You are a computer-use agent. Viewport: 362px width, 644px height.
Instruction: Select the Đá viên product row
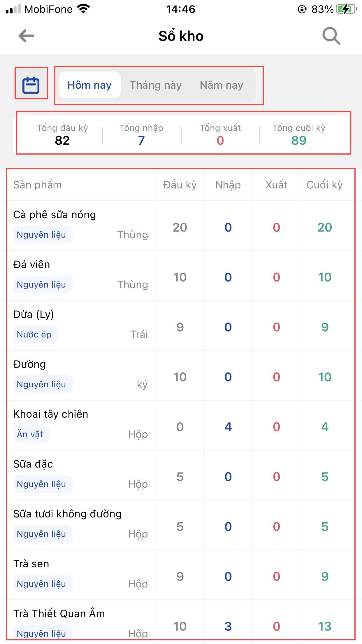coord(32,265)
